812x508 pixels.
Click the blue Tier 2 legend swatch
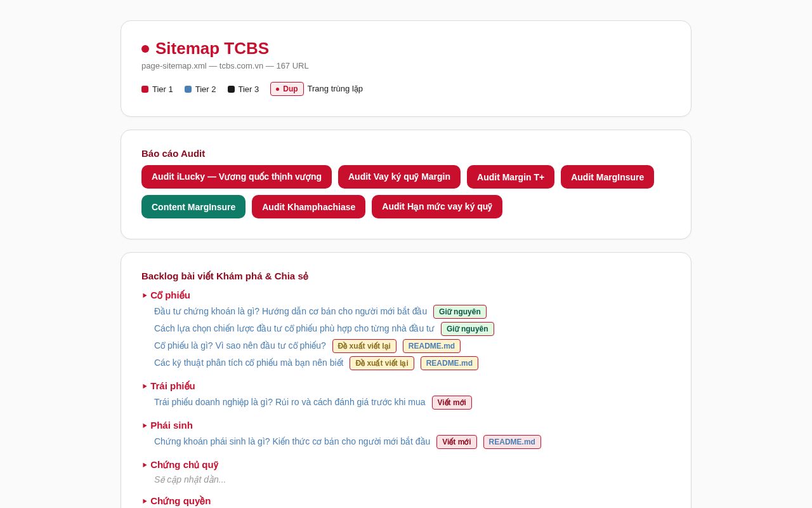[x=188, y=90]
